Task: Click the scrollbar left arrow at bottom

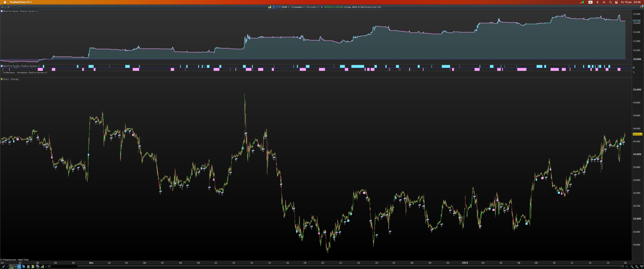Action: (49, 266)
